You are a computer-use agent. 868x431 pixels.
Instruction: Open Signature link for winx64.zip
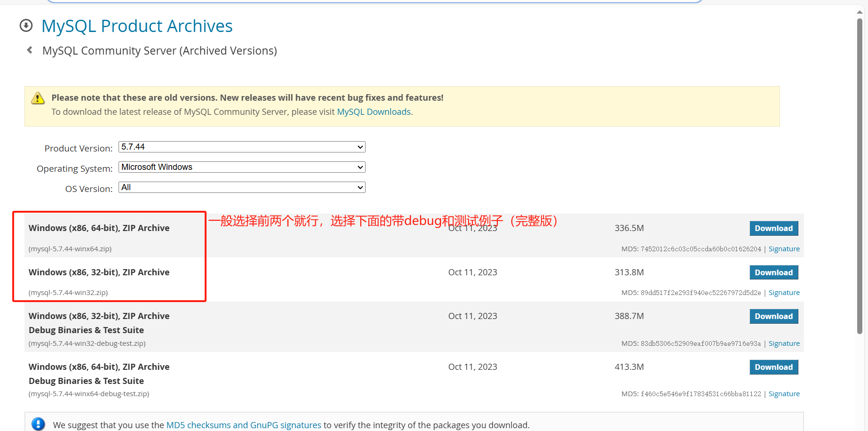tap(784, 249)
